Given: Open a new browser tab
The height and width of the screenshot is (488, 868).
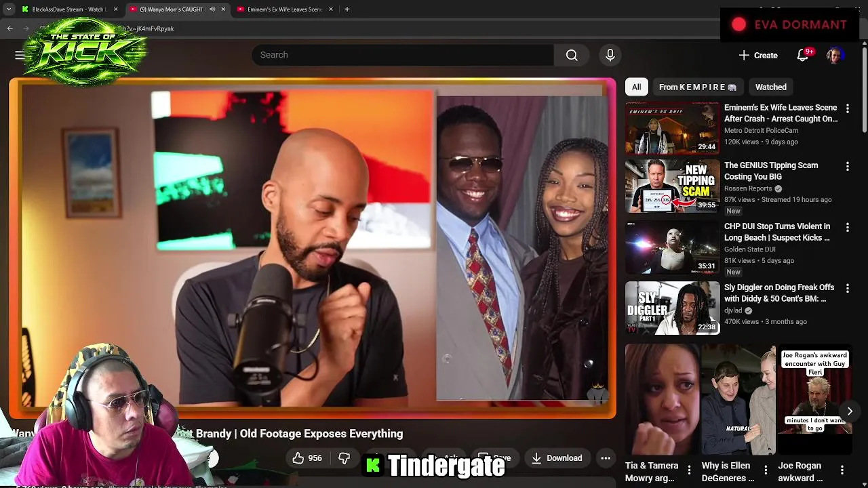Looking at the screenshot, I should tap(347, 9).
